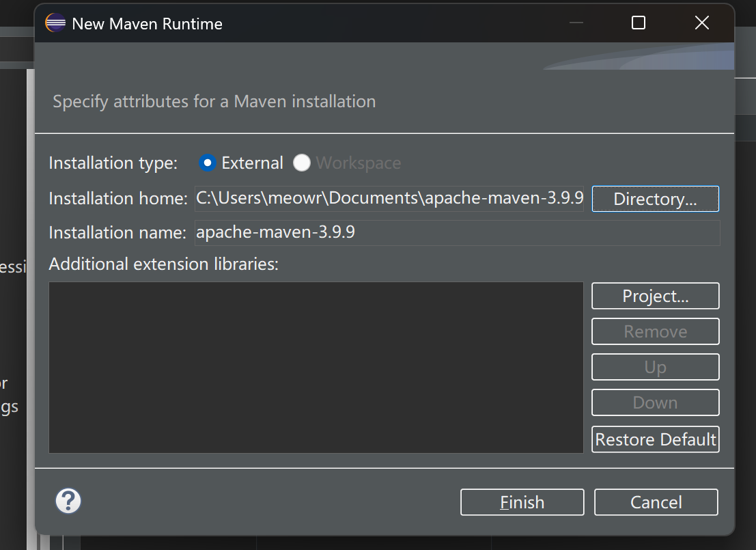Screen dimensions: 756x550
Task: Confirm with the Finish button
Action: coord(522,502)
